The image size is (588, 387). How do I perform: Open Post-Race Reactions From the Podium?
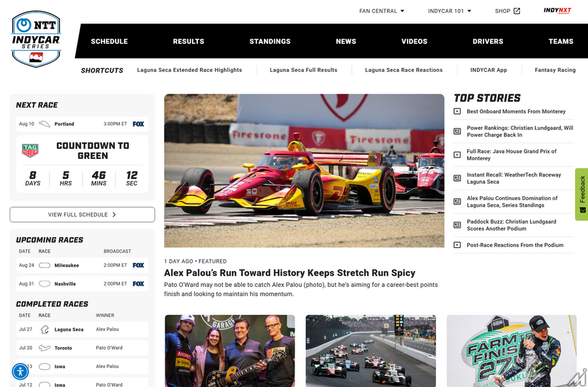point(515,245)
